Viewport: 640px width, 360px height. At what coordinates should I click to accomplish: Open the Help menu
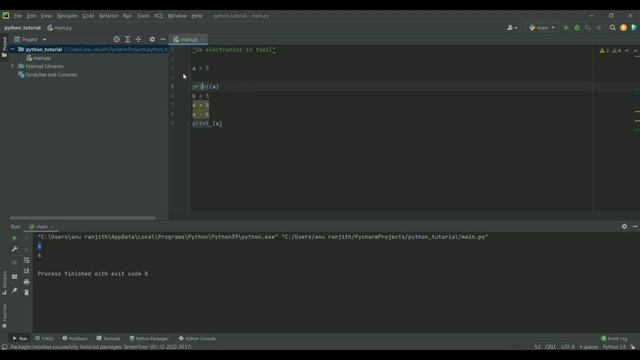[x=197, y=16]
